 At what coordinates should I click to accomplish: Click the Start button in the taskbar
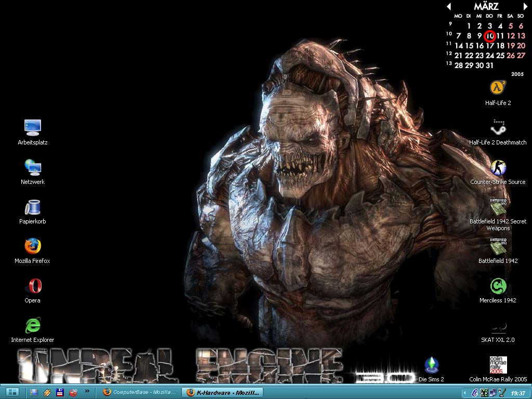(x=12, y=392)
